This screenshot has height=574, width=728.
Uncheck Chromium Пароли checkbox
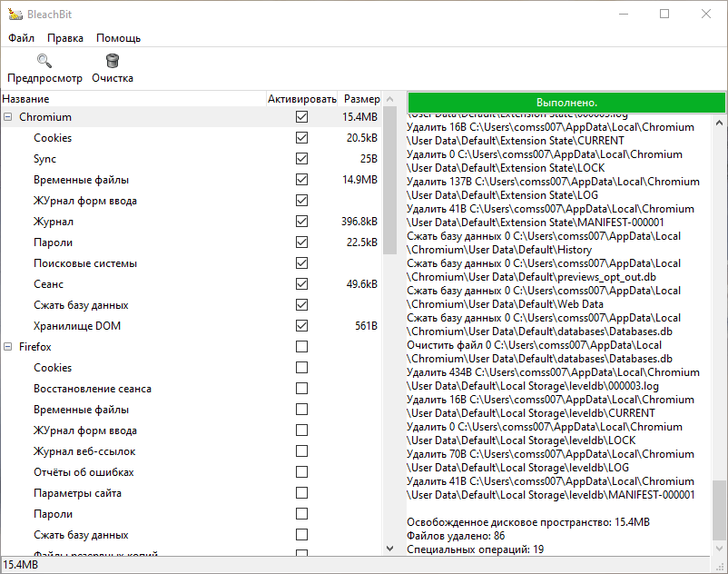tap(301, 242)
